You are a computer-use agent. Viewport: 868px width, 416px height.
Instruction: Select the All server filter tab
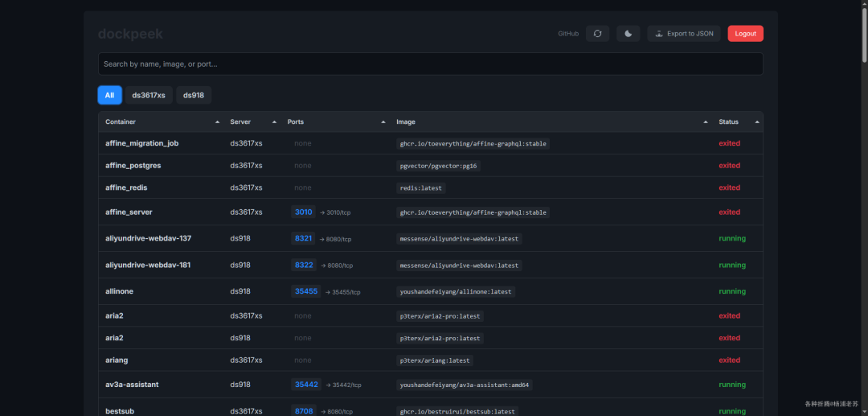click(x=109, y=95)
